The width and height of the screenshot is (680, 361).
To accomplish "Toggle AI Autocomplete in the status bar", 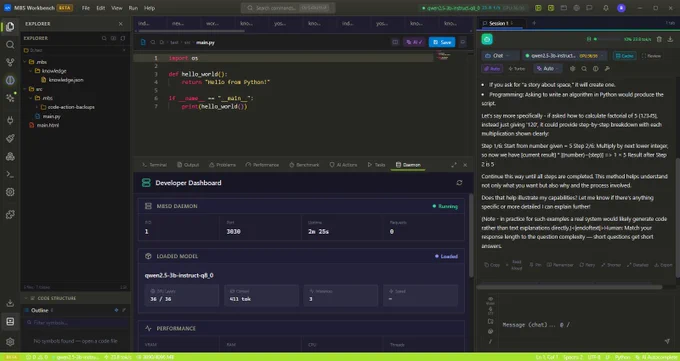I will point(656,357).
